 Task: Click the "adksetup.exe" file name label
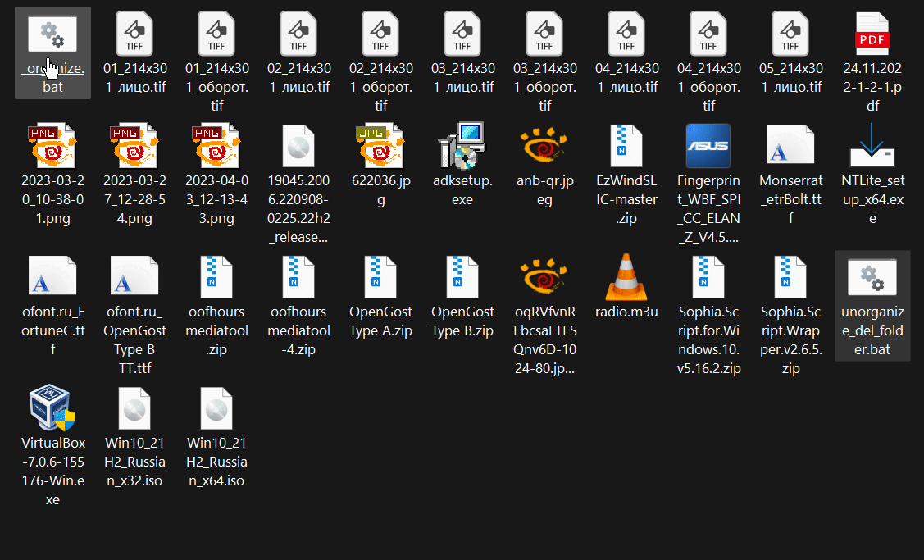[x=462, y=190]
